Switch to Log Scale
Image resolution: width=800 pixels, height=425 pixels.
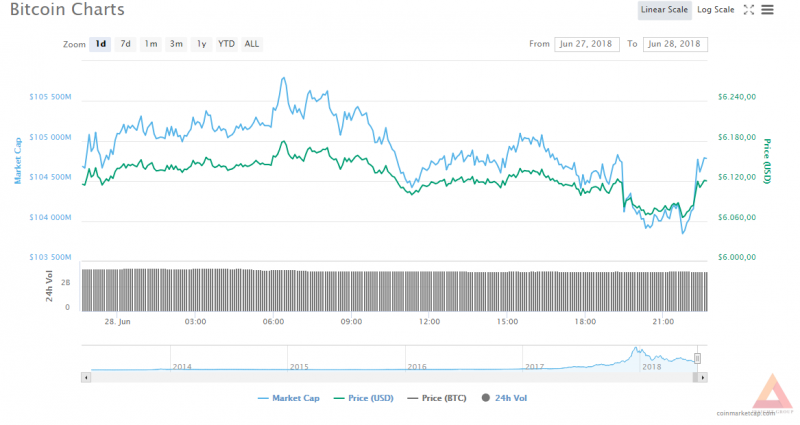click(715, 10)
